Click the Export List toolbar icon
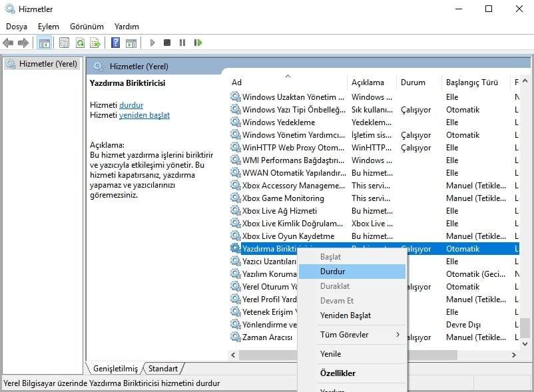Viewport: 534px width, 392px height. (95, 43)
